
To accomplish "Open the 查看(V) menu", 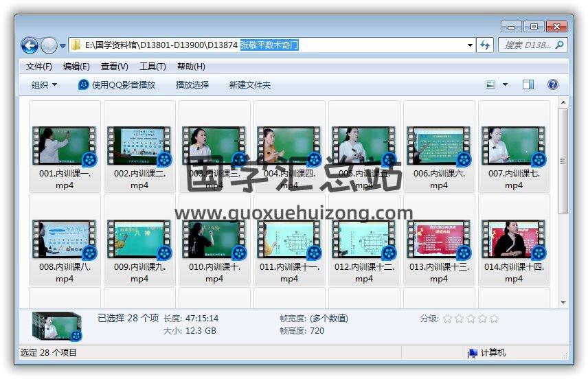I will [x=115, y=67].
